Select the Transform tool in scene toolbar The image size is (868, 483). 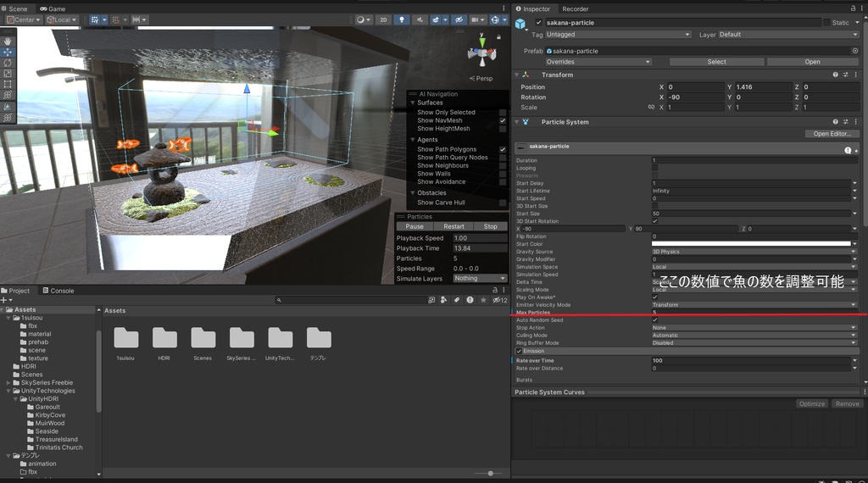click(8, 95)
